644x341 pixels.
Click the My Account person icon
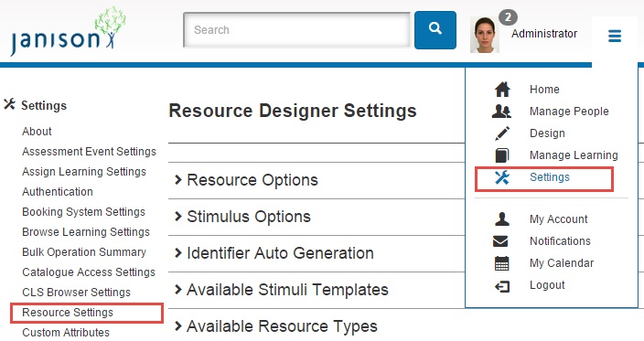pyautogui.click(x=501, y=219)
